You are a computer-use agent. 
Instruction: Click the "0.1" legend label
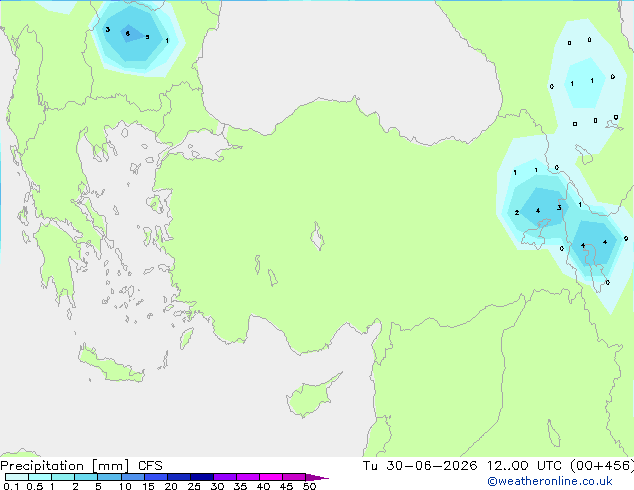pos(11,486)
